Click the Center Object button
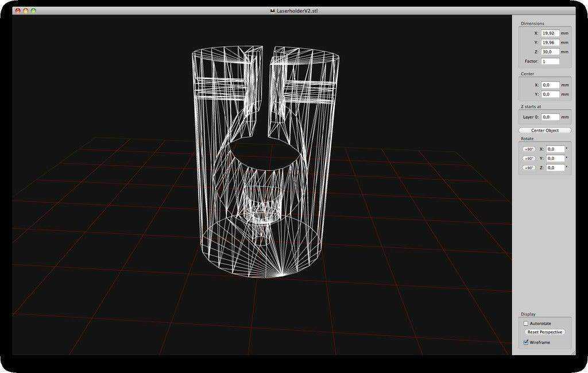Screen dimensions: 588x373 tap(545, 130)
